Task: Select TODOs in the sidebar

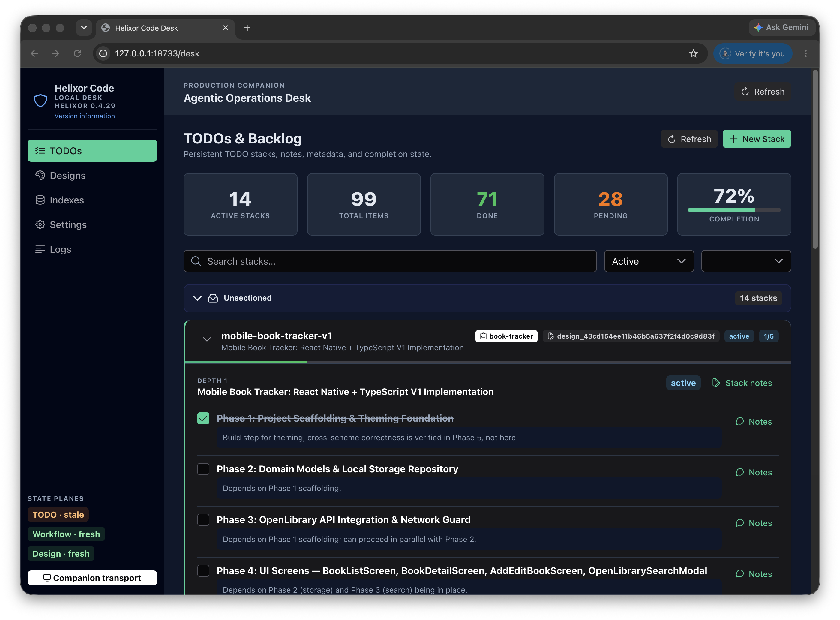Action: 92,151
